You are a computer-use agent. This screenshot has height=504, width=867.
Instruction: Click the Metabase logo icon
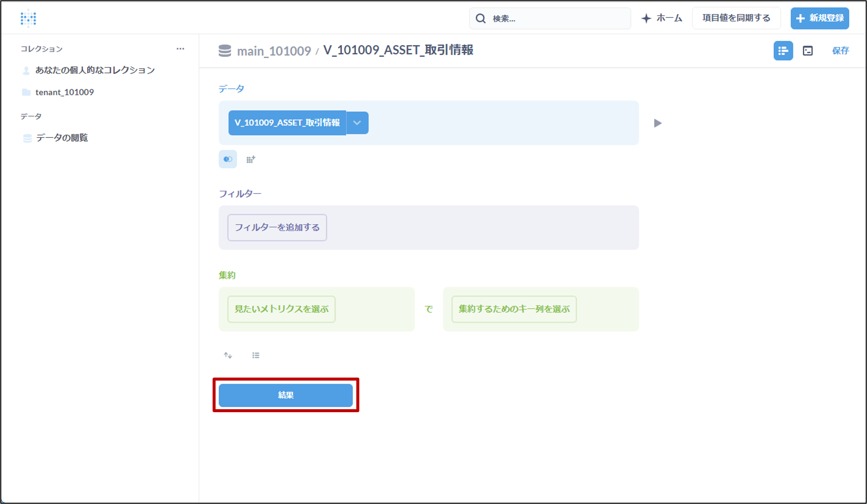coord(28,18)
